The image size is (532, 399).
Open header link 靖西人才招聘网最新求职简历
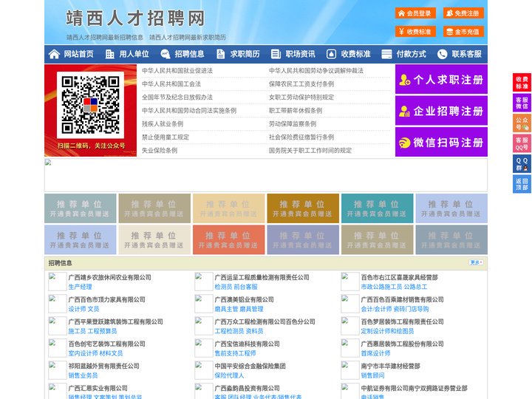pos(188,38)
